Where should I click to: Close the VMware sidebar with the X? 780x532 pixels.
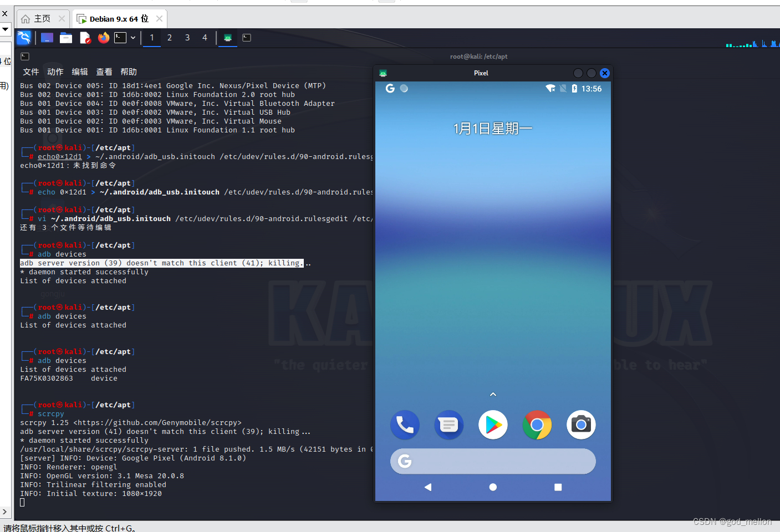tap(4, 13)
